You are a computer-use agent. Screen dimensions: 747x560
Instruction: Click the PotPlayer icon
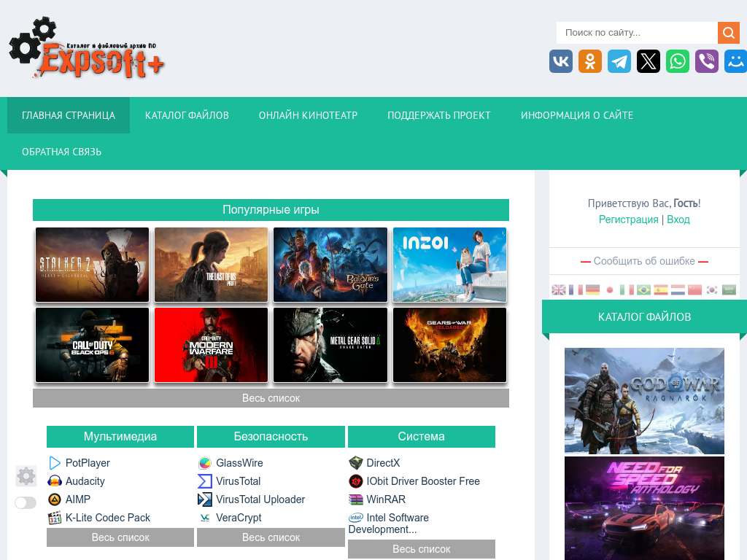pyautogui.click(x=55, y=463)
